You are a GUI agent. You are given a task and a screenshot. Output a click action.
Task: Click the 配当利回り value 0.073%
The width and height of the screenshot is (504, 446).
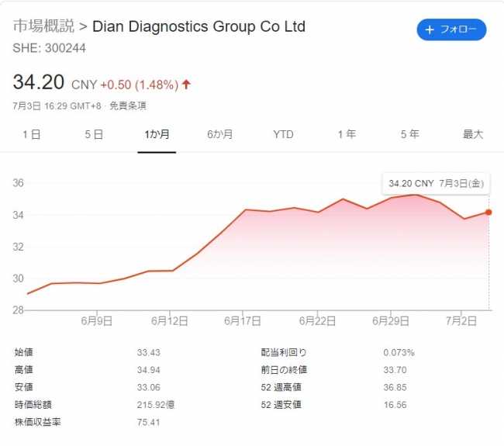click(399, 353)
